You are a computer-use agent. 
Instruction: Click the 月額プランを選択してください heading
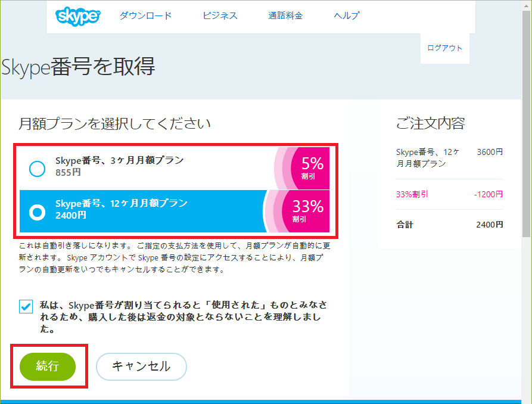(114, 123)
